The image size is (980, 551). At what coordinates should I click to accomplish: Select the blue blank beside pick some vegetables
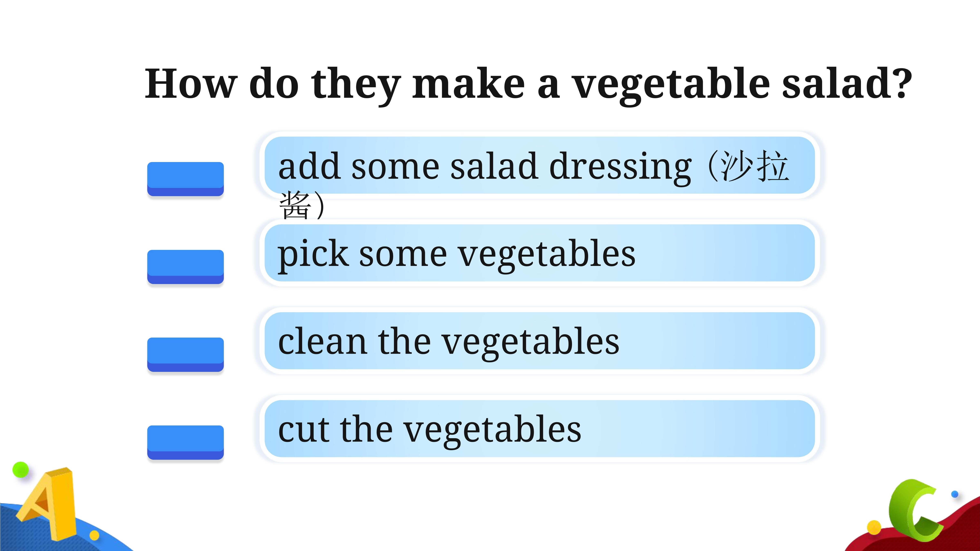pos(186,267)
